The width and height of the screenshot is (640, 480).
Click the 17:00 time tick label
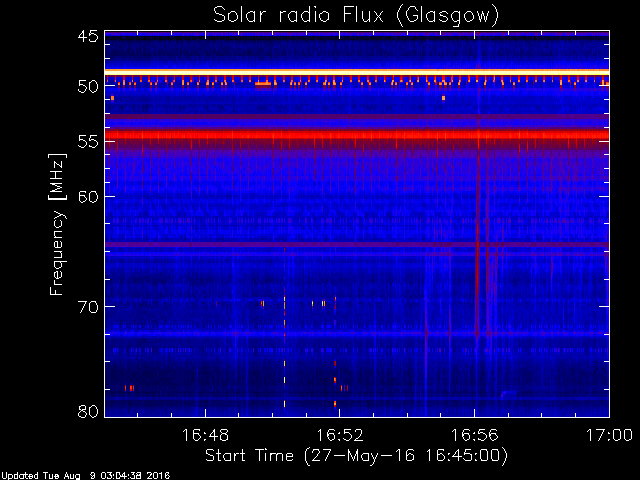(x=609, y=435)
